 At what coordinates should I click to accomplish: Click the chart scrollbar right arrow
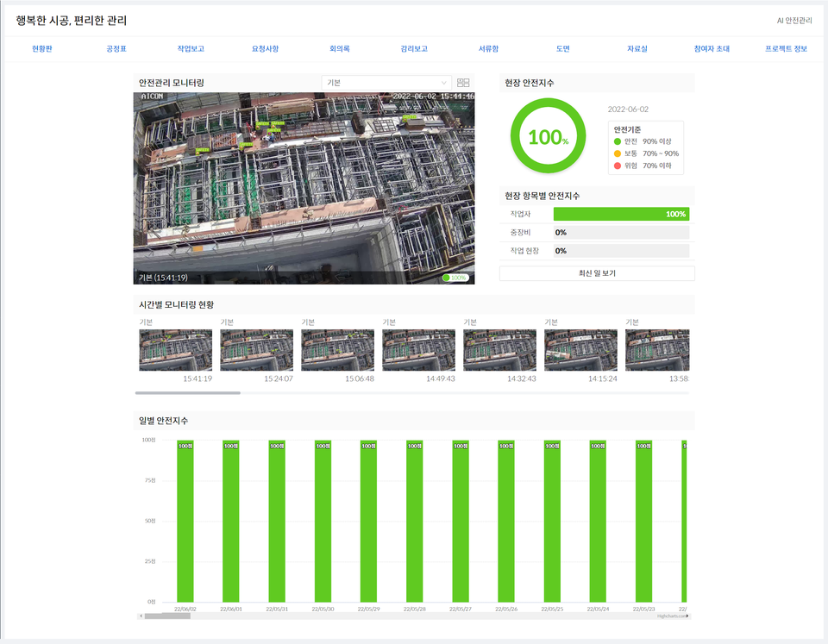(687, 616)
